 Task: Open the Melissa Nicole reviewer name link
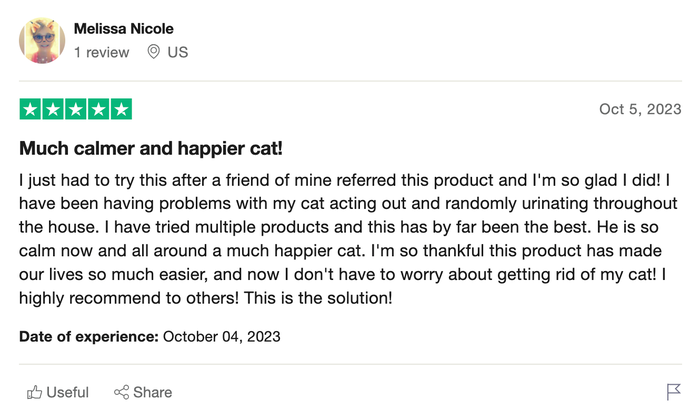pos(123,29)
